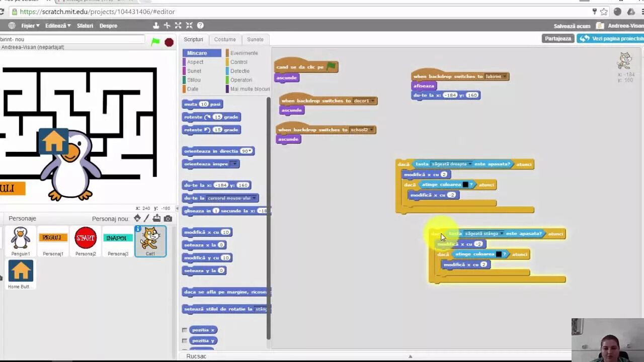Open the Rucsac backpack panel
This screenshot has width=644, height=362.
pyautogui.click(x=196, y=356)
